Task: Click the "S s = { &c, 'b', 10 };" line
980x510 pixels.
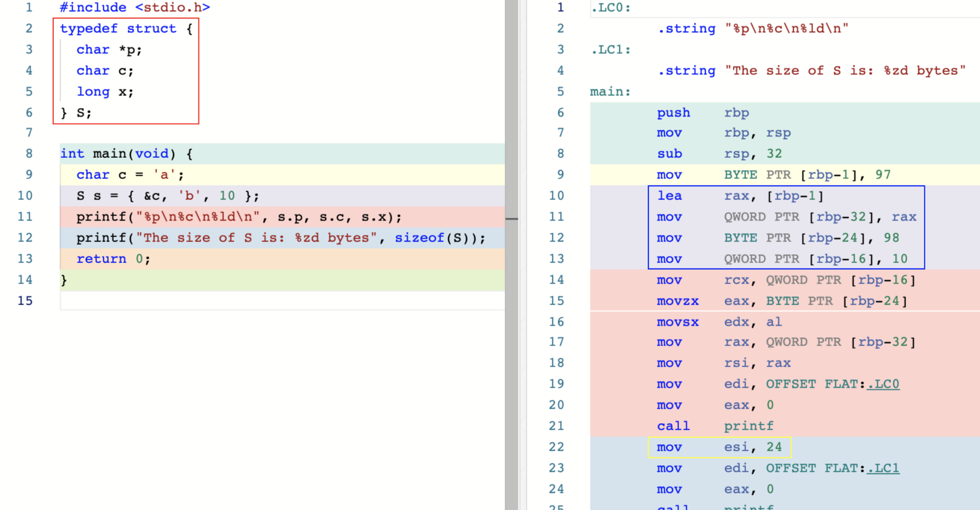Action: coord(168,196)
